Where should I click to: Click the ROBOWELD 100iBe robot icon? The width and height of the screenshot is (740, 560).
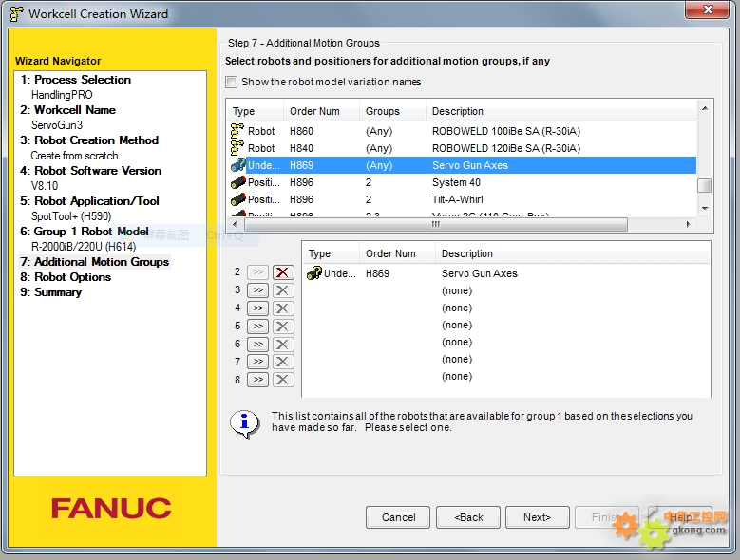(x=237, y=131)
